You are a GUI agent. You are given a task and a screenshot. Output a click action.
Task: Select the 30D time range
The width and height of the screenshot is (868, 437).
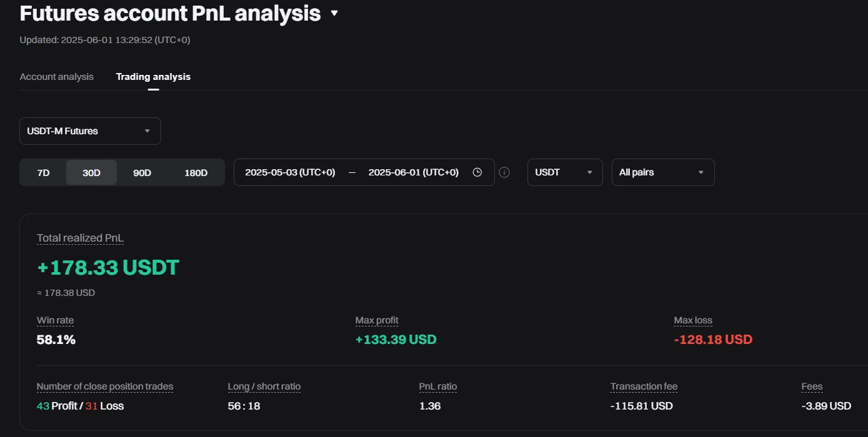click(x=91, y=173)
